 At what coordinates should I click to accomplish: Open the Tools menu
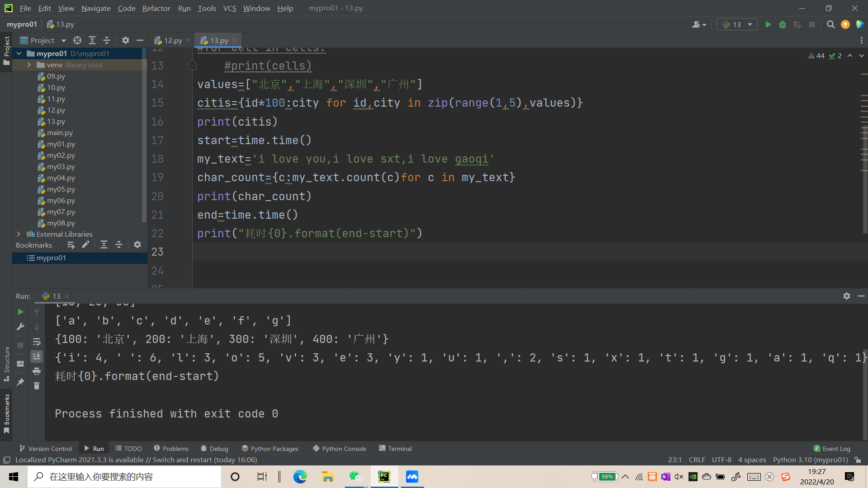(x=207, y=8)
